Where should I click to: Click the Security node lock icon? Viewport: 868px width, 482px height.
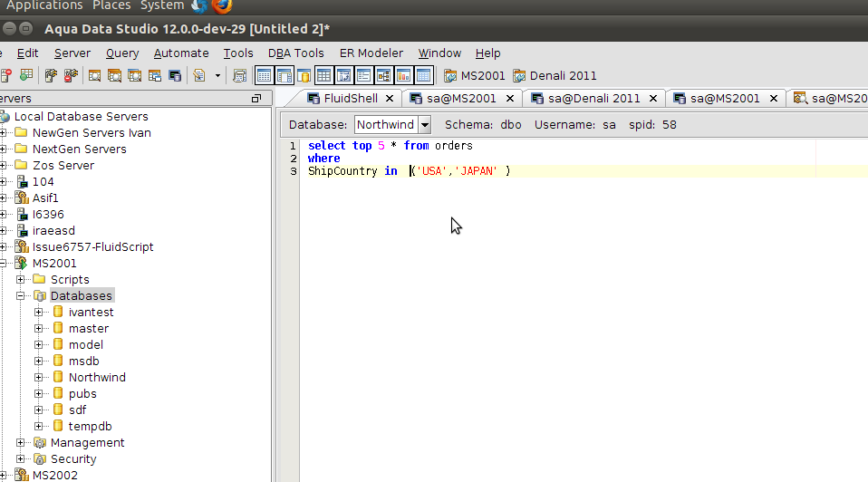point(40,458)
